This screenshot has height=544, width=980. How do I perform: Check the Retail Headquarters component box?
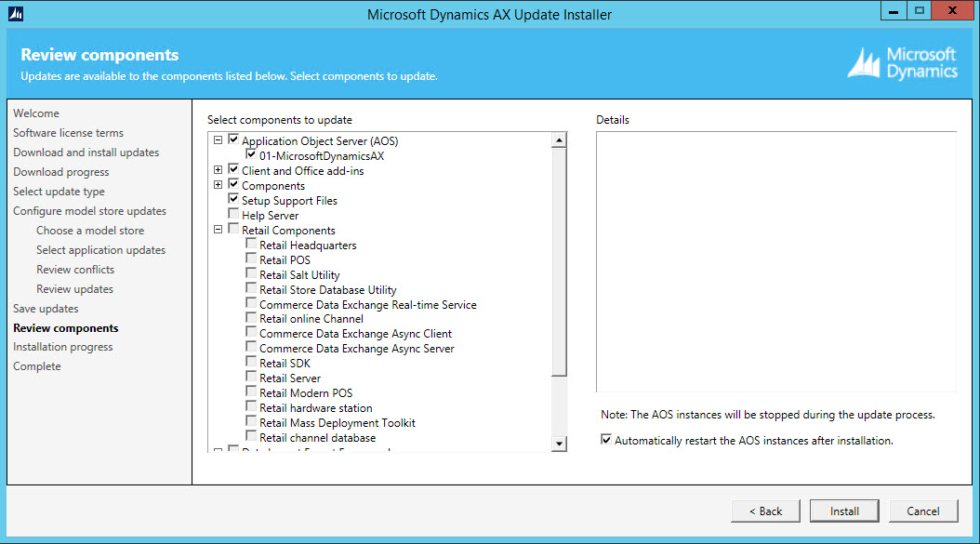(251, 245)
